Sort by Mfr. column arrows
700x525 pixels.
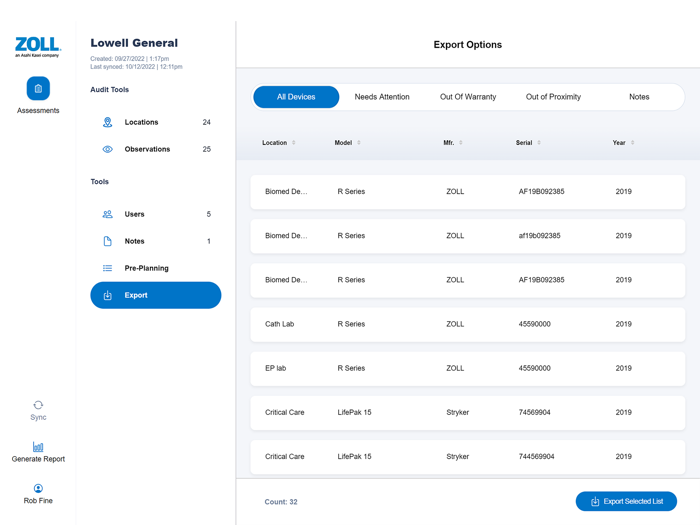461,143
